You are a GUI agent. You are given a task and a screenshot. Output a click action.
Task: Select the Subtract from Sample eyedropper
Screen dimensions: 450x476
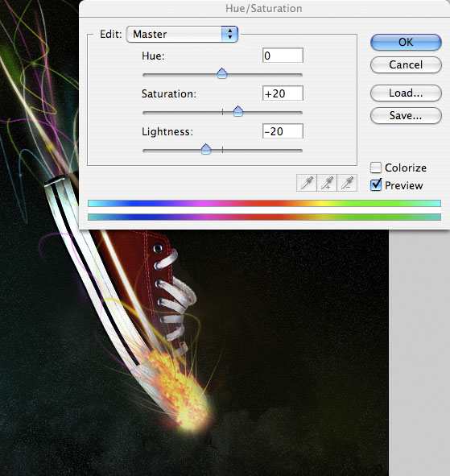[x=347, y=183]
